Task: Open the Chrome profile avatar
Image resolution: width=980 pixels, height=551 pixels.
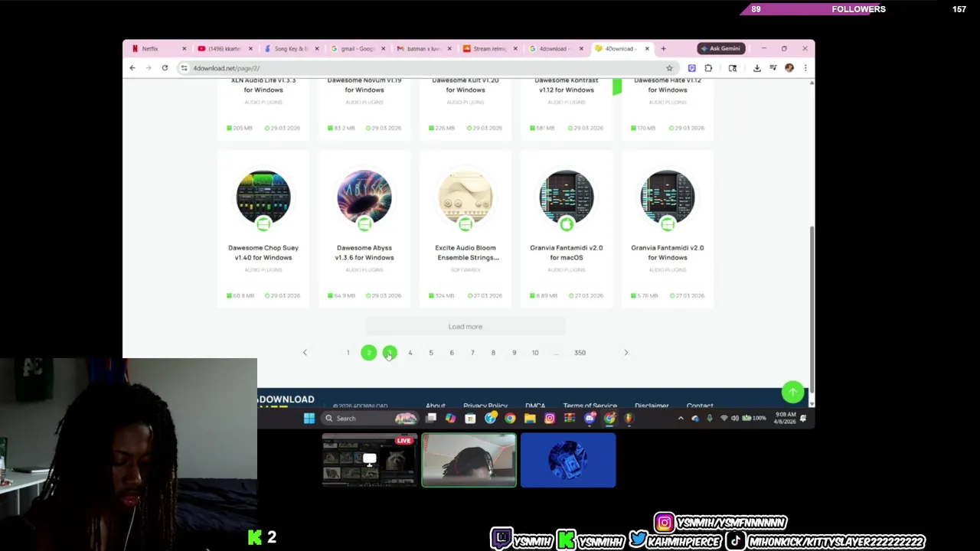Action: (x=789, y=68)
